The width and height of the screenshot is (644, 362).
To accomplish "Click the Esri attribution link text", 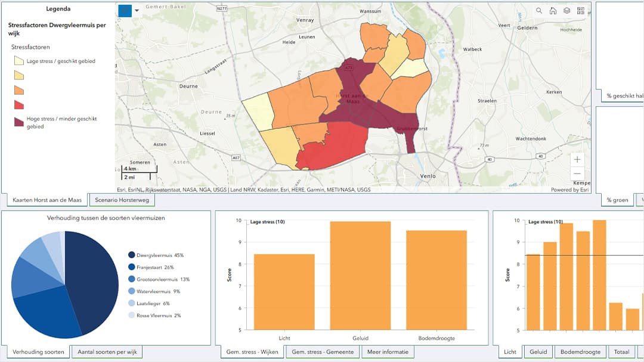I will (x=243, y=190).
